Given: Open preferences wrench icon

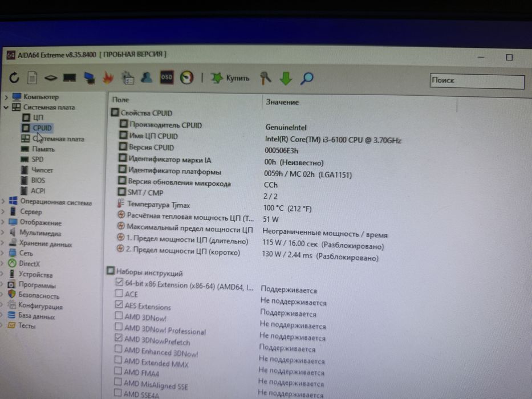Looking at the screenshot, I should (x=266, y=78).
